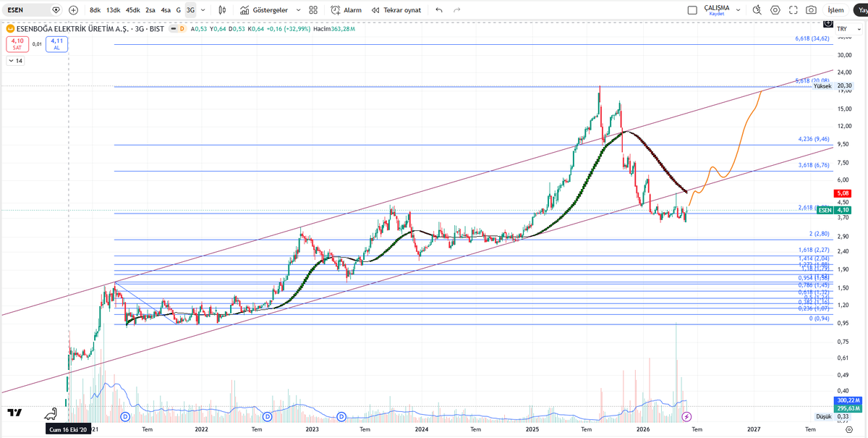Toggle fullscreen mode icon

pos(793,10)
